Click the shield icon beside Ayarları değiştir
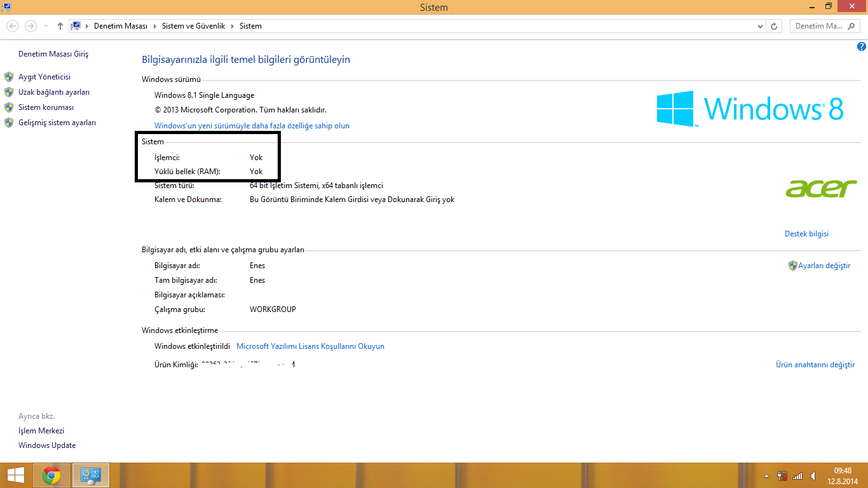The image size is (868, 488). tap(793, 266)
